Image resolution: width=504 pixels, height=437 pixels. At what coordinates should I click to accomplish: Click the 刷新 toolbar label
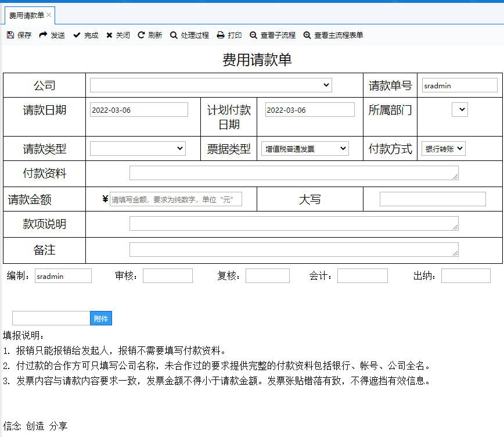[155, 35]
